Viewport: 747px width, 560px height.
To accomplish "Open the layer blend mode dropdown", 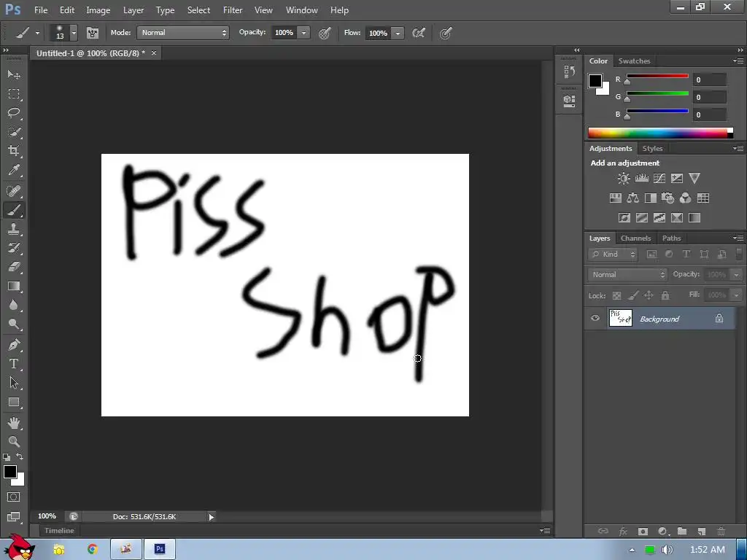I will pyautogui.click(x=627, y=275).
